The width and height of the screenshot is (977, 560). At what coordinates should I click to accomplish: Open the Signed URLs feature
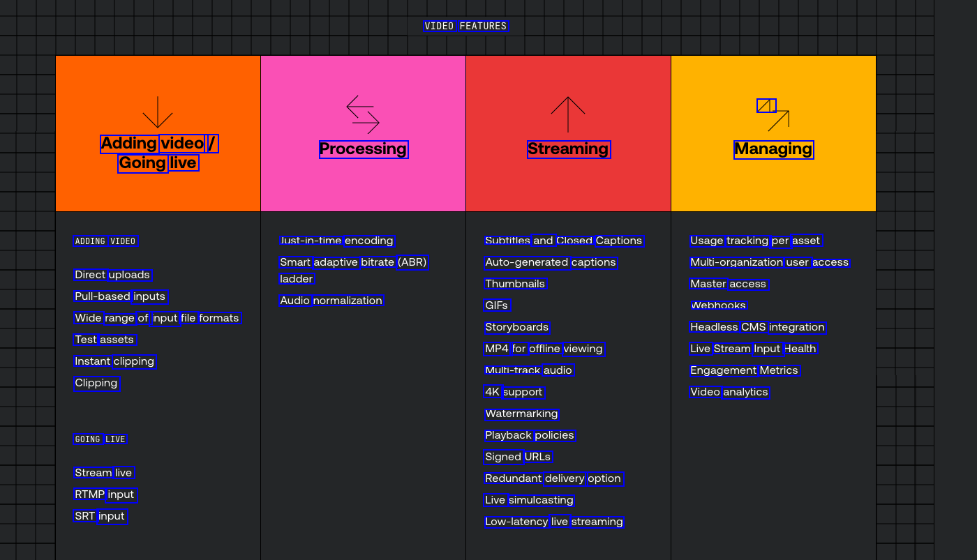518,457
